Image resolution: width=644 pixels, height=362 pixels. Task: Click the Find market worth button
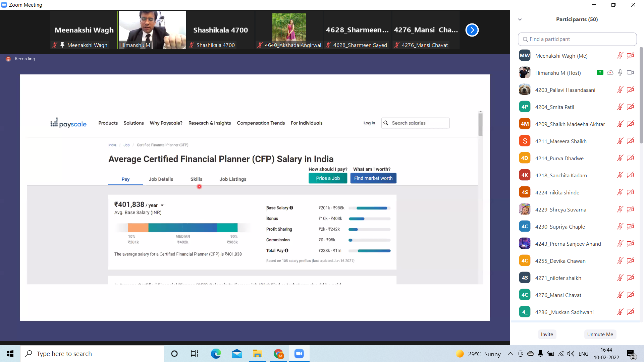coord(373,178)
